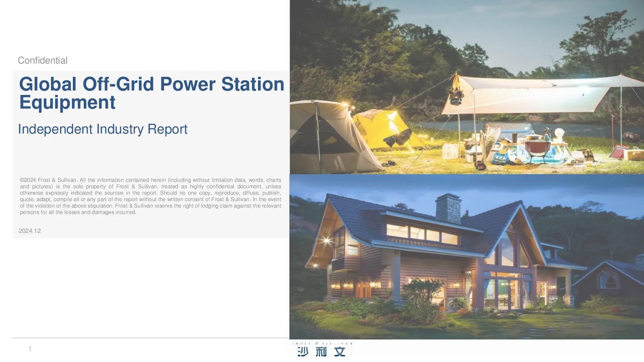
Task: Select the 'Independent Industry Report' subtitle
Action: [x=103, y=129]
